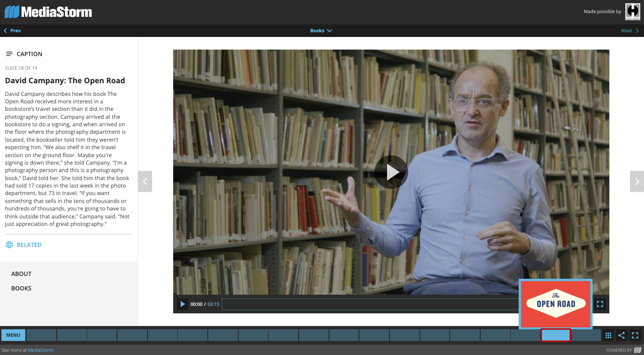The height and width of the screenshot is (355, 644).
Task: Play video using center play button
Action: (x=391, y=172)
